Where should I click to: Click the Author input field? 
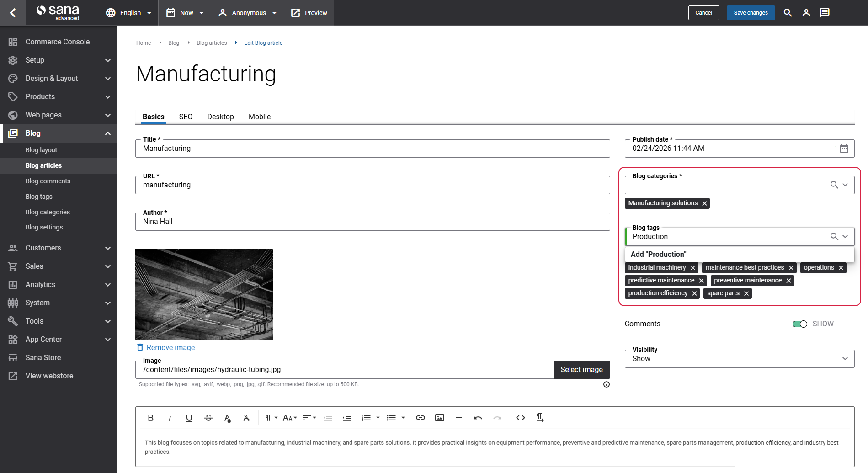tap(372, 222)
